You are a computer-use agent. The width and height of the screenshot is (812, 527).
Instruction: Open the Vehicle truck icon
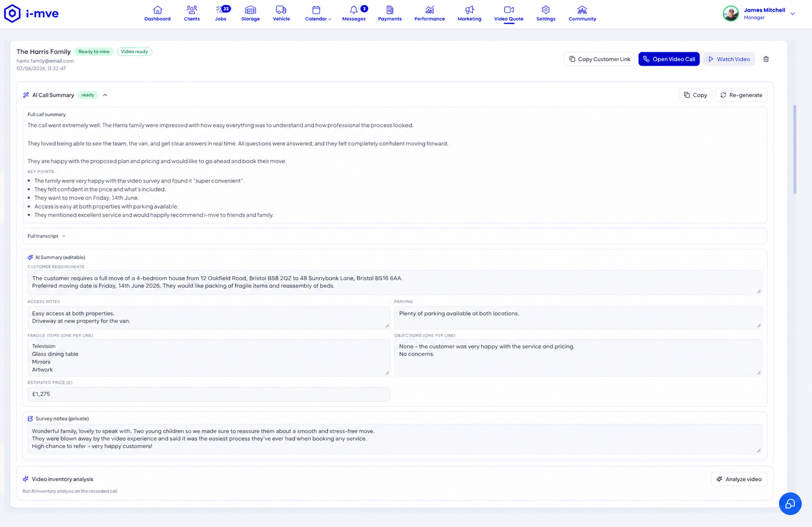[x=281, y=10]
